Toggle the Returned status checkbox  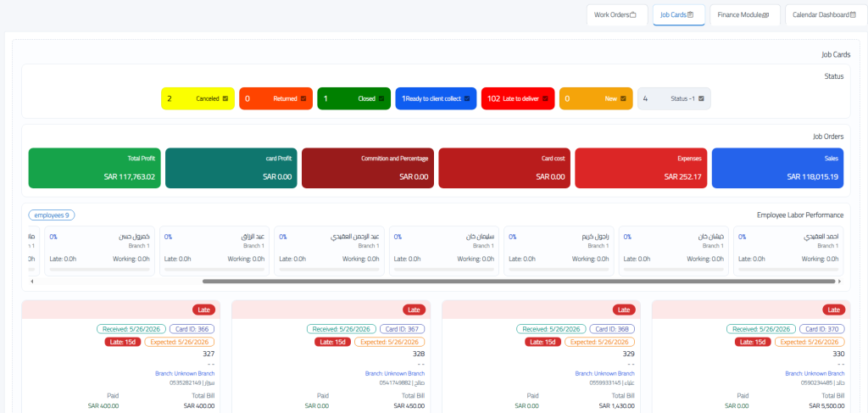pyautogui.click(x=303, y=98)
